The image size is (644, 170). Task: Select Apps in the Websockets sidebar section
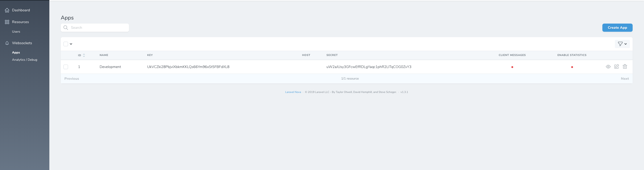tap(16, 53)
